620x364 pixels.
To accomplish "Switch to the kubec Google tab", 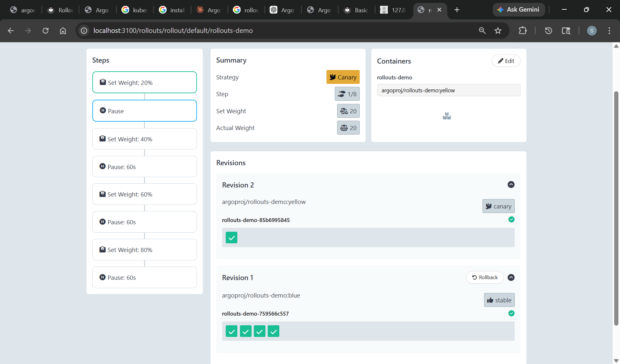I will coord(135,10).
